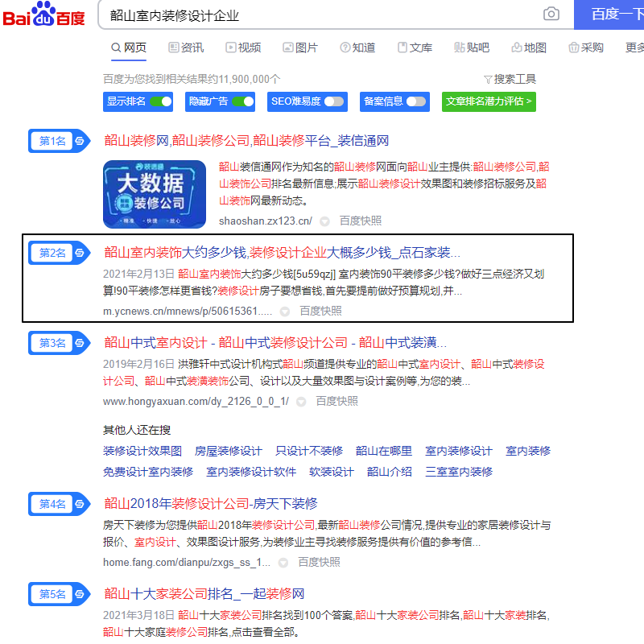Open result 韶山中式室内设计 link
644x644 pixels.
point(275,343)
